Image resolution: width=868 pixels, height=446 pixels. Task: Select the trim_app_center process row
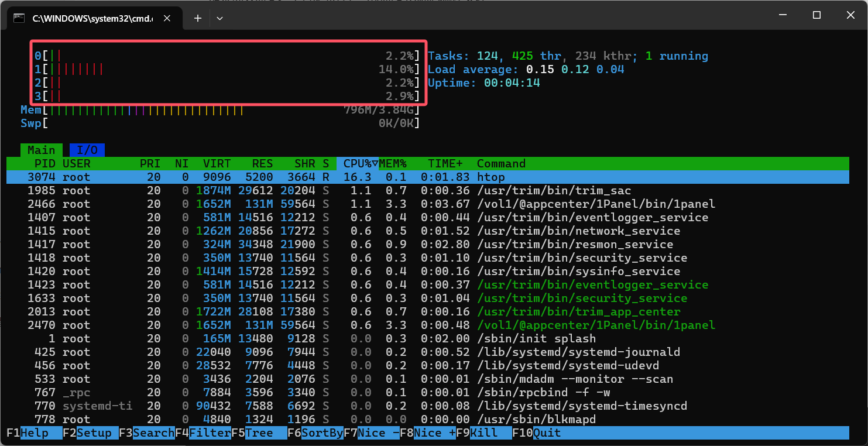pos(428,311)
